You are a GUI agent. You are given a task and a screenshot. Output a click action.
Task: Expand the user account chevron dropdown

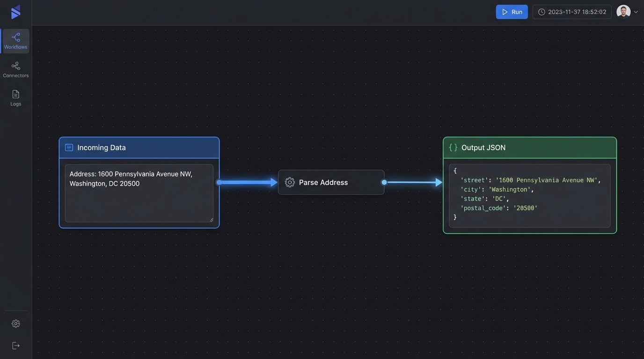point(635,11)
